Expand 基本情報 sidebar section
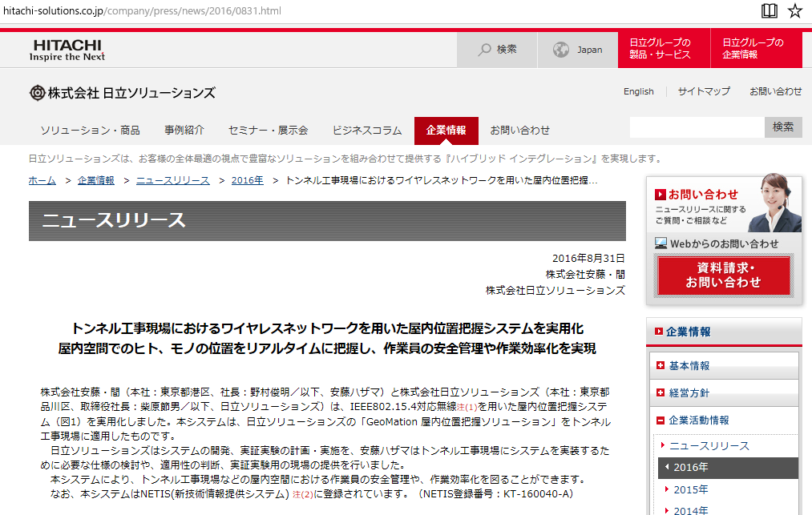 click(x=724, y=366)
